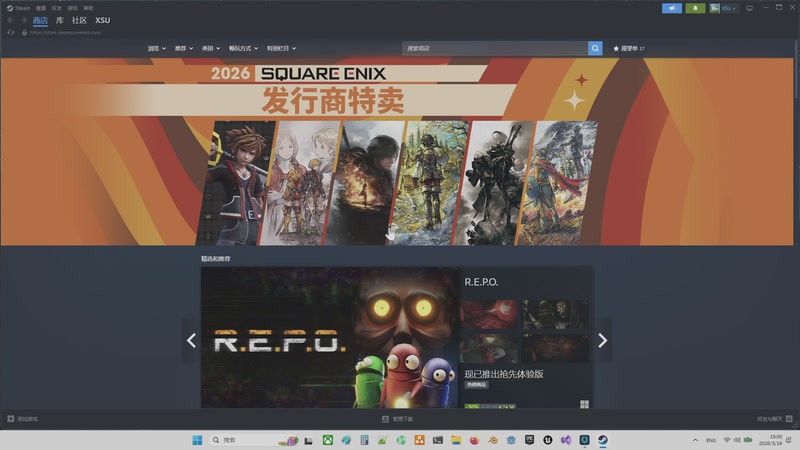Click the magnifier search button in store

[595, 48]
